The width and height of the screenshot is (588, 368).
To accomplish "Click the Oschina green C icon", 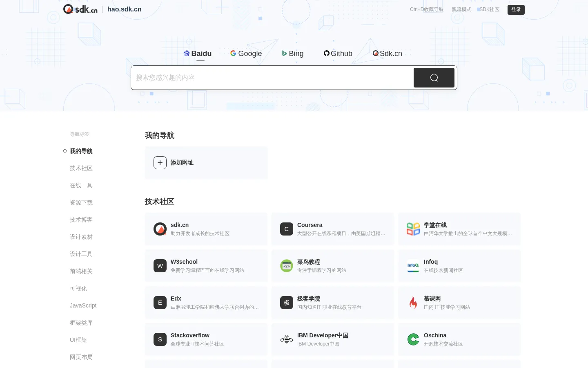I will [x=413, y=339].
